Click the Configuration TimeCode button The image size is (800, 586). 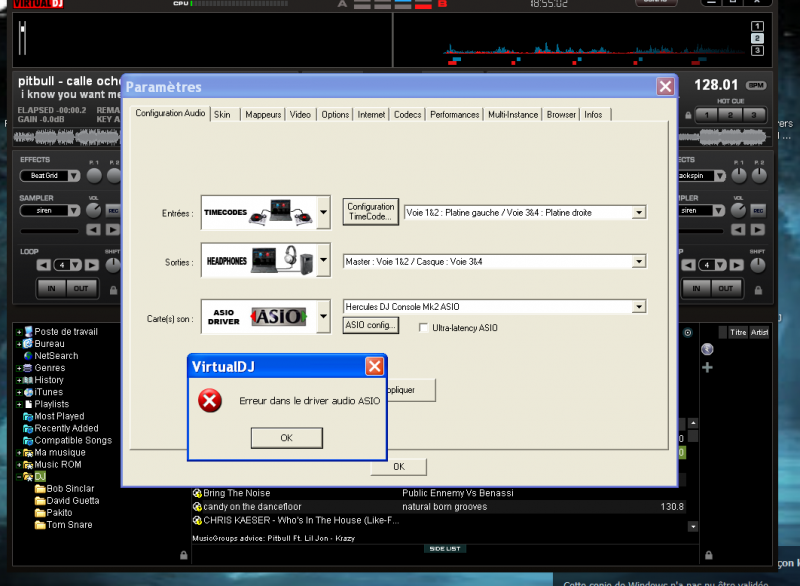pos(370,212)
